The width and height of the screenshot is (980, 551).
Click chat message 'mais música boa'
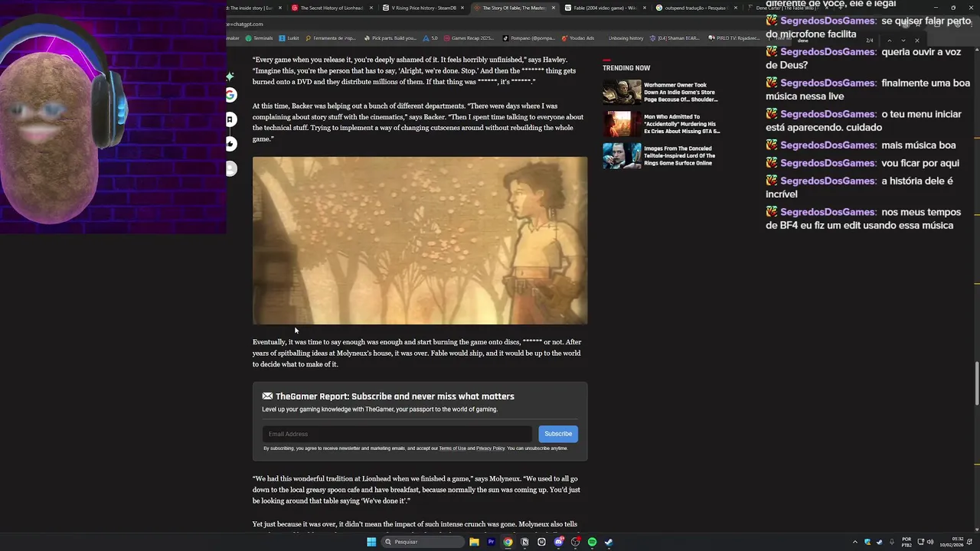[861, 145]
